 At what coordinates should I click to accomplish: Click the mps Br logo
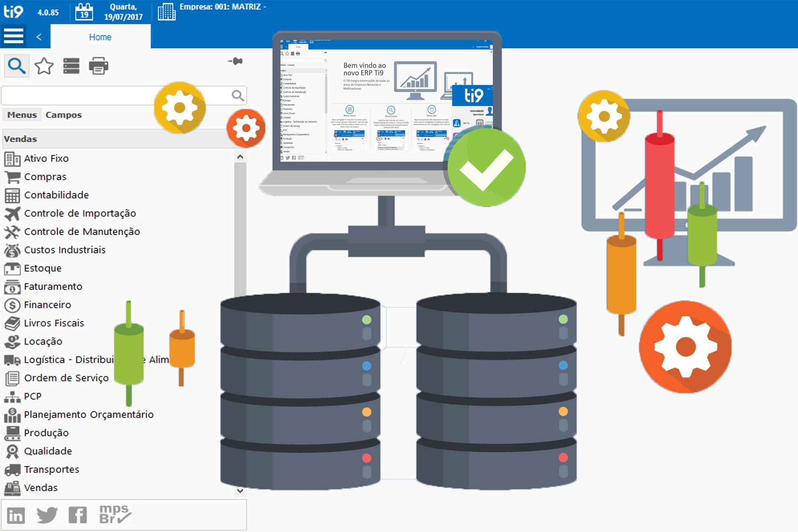(x=115, y=515)
